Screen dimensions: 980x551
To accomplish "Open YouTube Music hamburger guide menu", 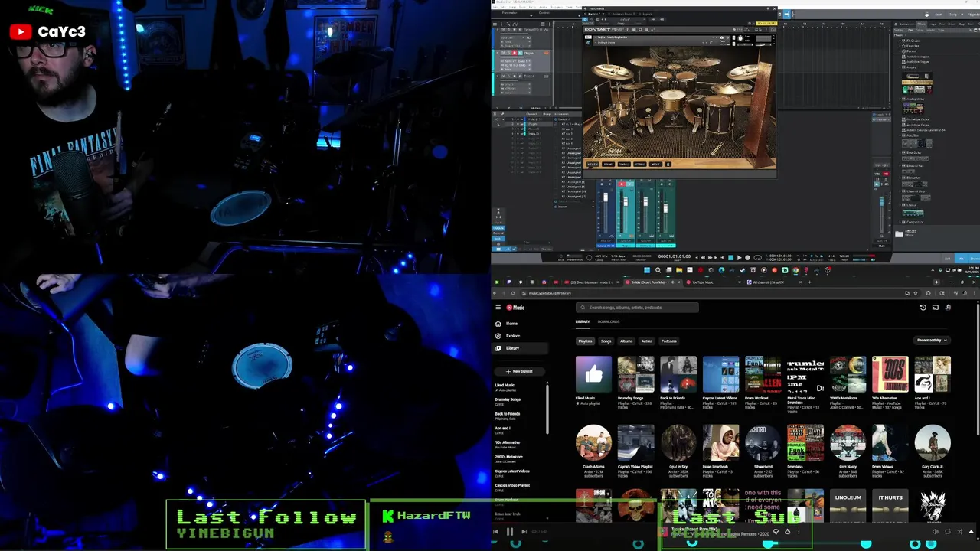I will pyautogui.click(x=498, y=308).
